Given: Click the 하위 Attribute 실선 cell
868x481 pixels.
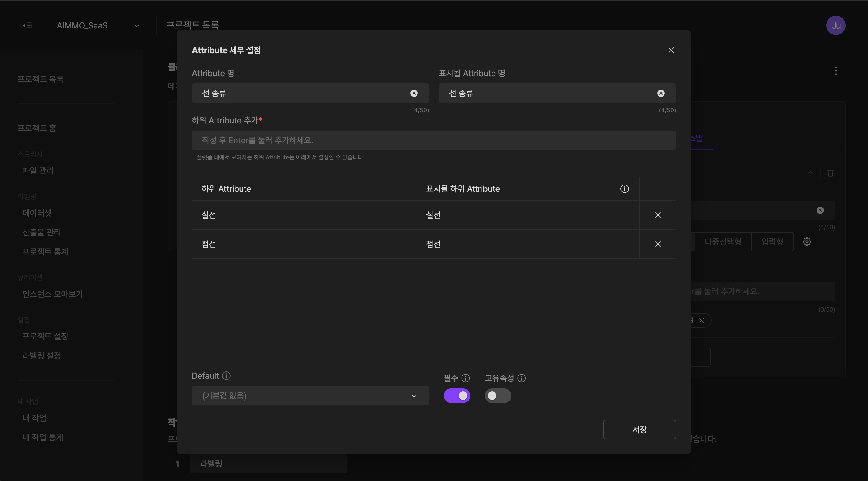Looking at the screenshot, I should coord(304,215).
